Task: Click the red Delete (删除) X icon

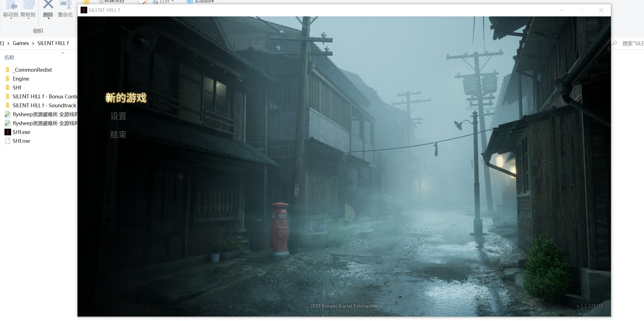Action: click(x=48, y=5)
